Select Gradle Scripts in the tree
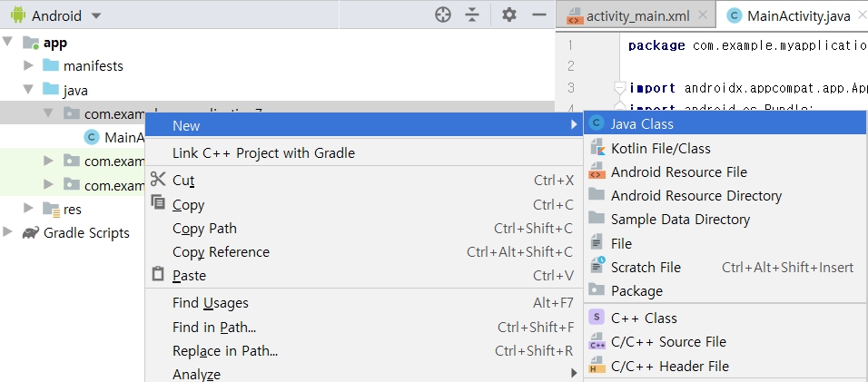The height and width of the screenshot is (382, 868). pos(86,232)
